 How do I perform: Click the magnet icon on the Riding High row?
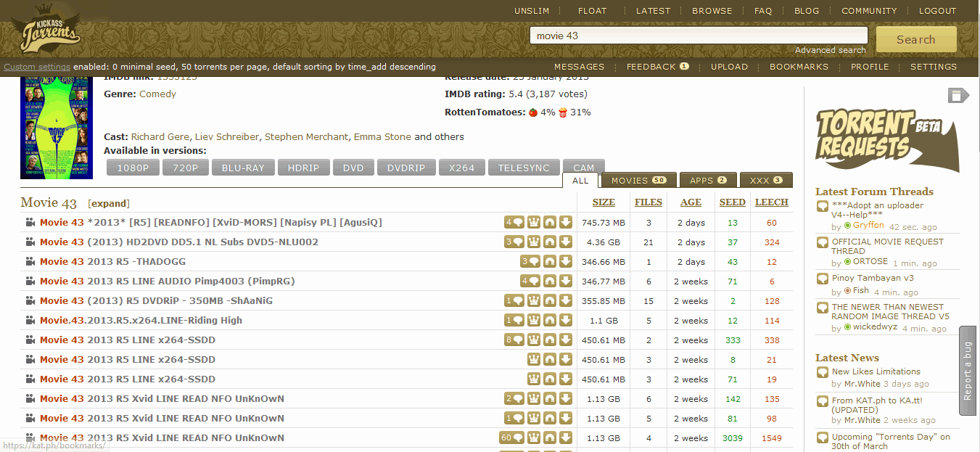pyautogui.click(x=550, y=320)
